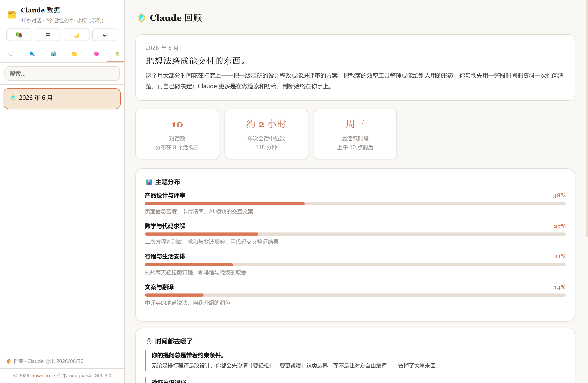Click the 搜索 search input field
This screenshot has height=383, width=588.
(x=62, y=73)
